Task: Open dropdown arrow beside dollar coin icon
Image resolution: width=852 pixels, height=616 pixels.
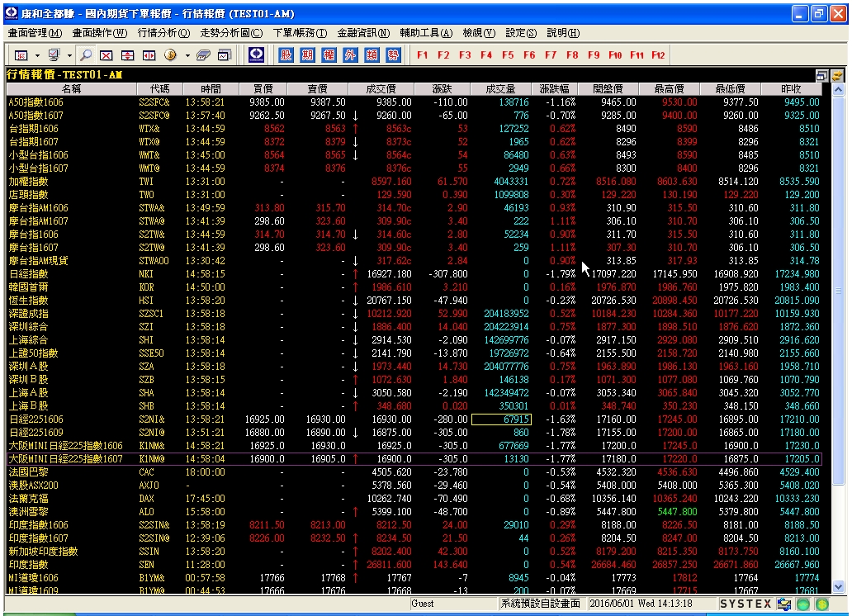Action: point(187,55)
